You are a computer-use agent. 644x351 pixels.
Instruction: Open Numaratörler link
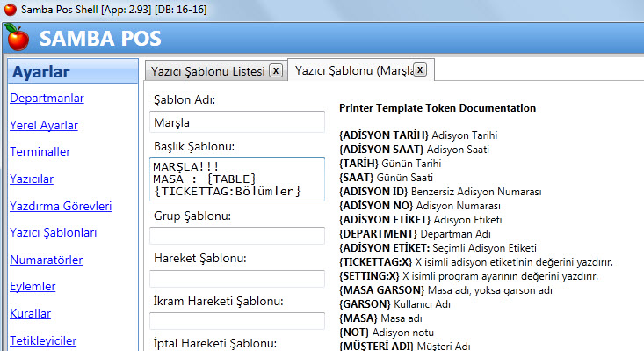click(47, 260)
